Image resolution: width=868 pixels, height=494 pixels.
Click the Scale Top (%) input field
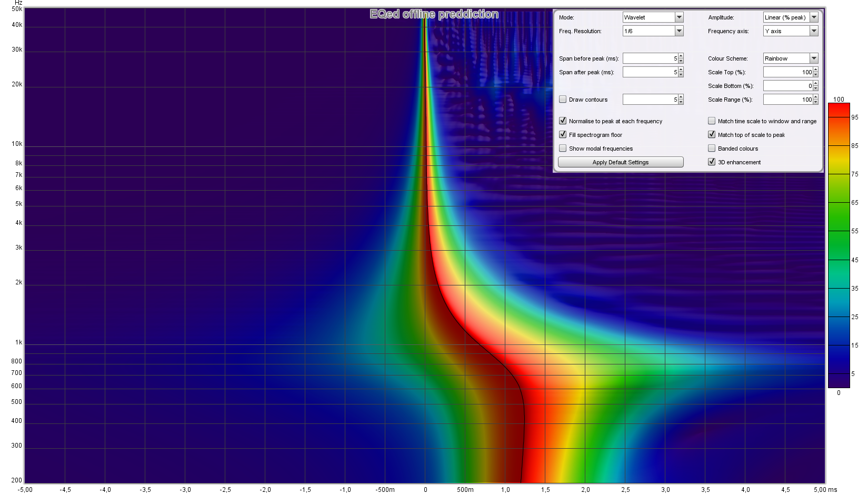[788, 72]
